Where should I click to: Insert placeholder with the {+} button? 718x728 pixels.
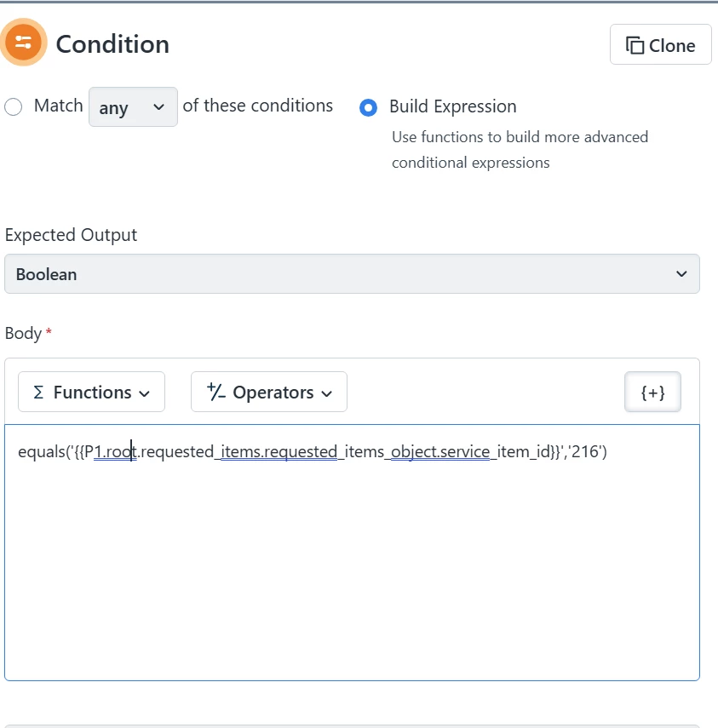point(652,392)
